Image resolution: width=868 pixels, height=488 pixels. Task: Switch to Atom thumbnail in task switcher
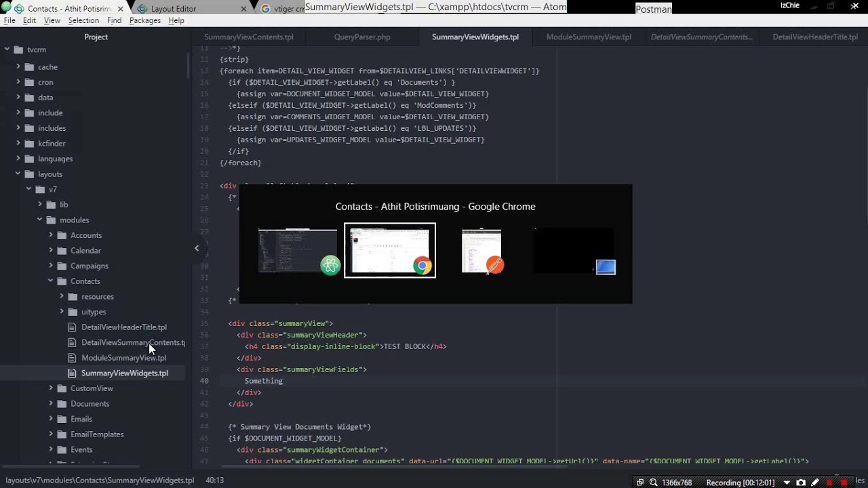click(297, 251)
